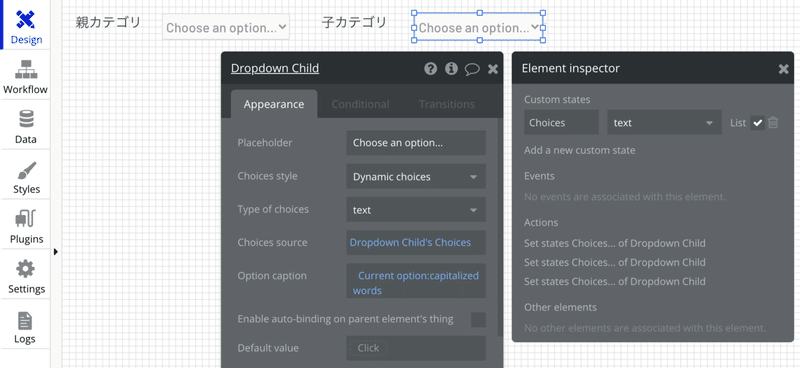Open the Workflow section icon
The height and width of the screenshot is (368, 800).
pos(26,69)
